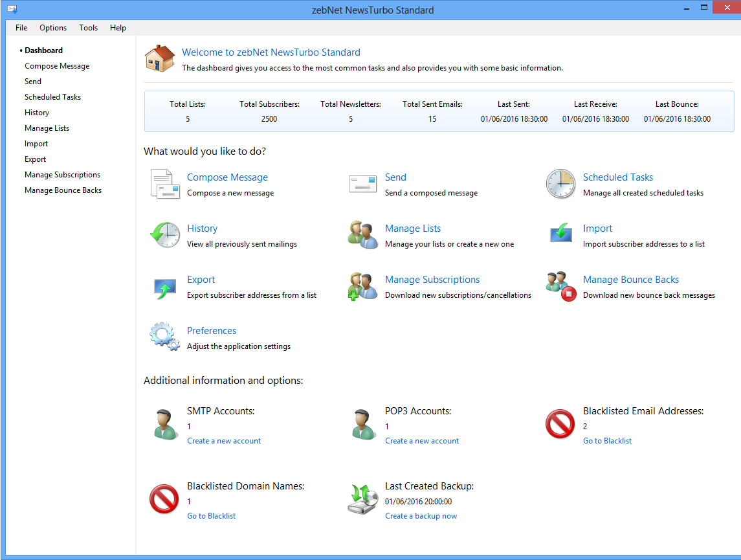Open Preferences via the gears icon
The width and height of the screenshot is (741, 560).
[x=164, y=337]
